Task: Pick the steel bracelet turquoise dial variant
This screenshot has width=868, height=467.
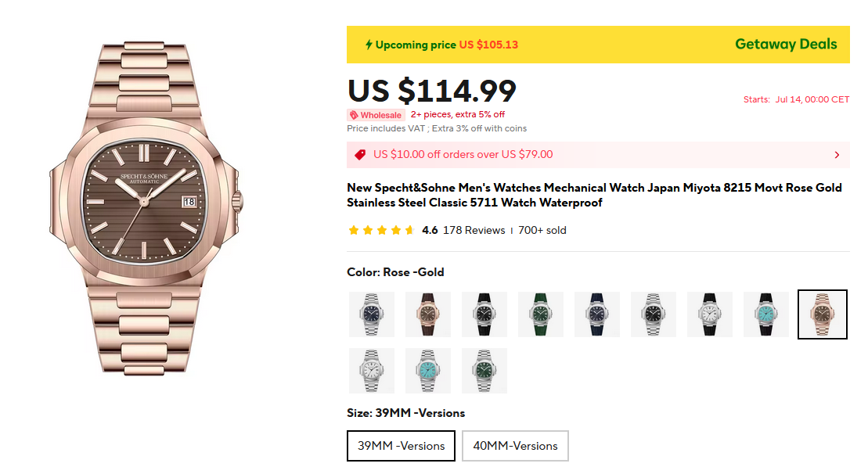Action: coord(428,371)
